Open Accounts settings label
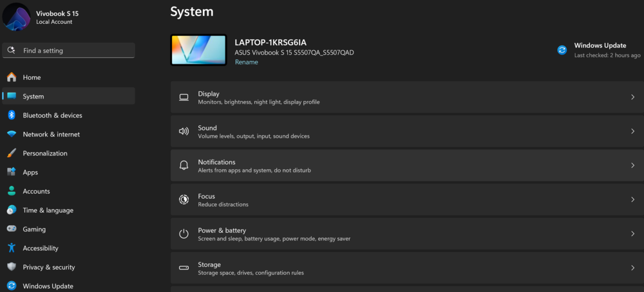Screen dimensions: 644x292 (x=36, y=191)
